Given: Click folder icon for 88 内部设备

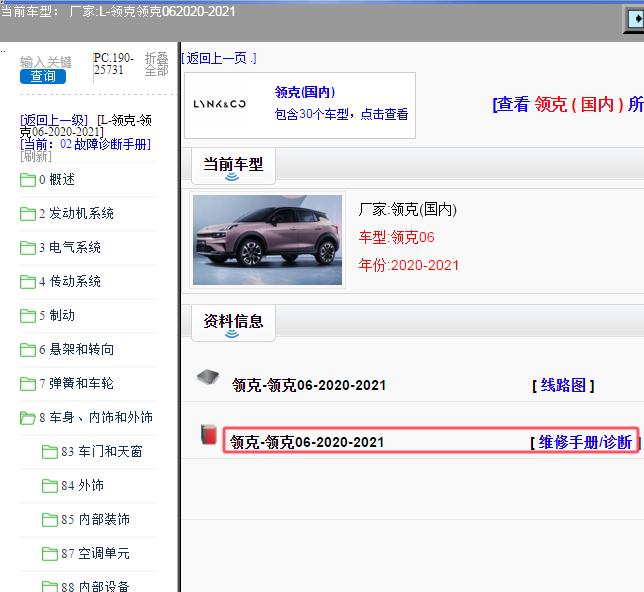Looking at the screenshot, I should click(50, 587).
